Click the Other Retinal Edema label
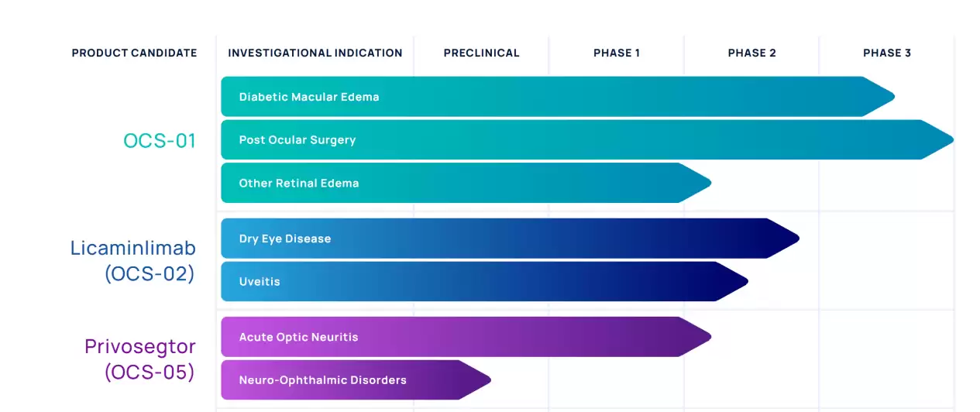980x412 pixels. click(x=299, y=184)
